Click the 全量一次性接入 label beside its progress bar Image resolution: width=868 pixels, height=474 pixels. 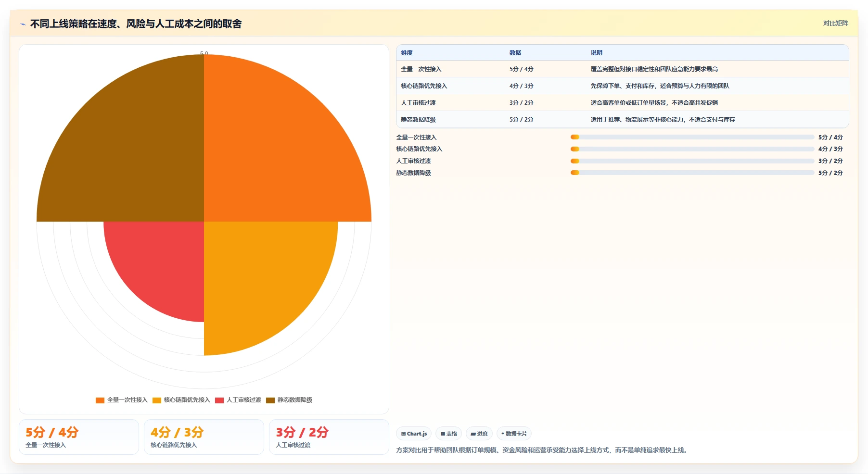(416, 137)
